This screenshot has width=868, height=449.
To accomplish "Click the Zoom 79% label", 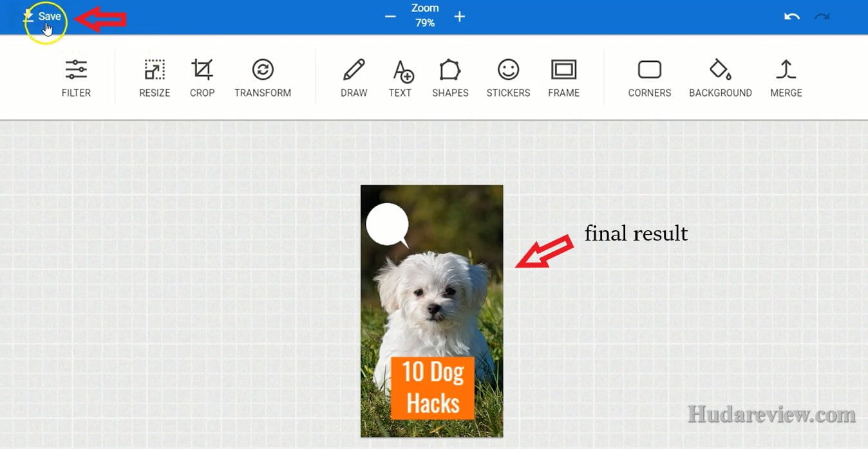I will click(425, 16).
